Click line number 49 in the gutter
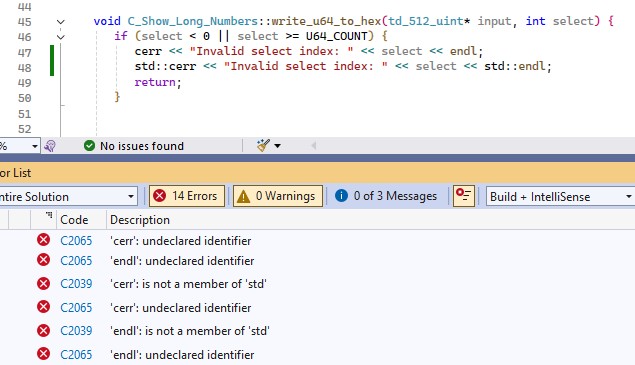The height and width of the screenshot is (365, 635). [x=24, y=83]
